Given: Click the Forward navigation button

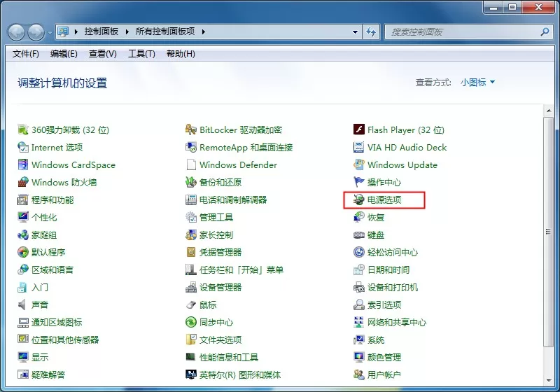Looking at the screenshot, I should [x=36, y=32].
